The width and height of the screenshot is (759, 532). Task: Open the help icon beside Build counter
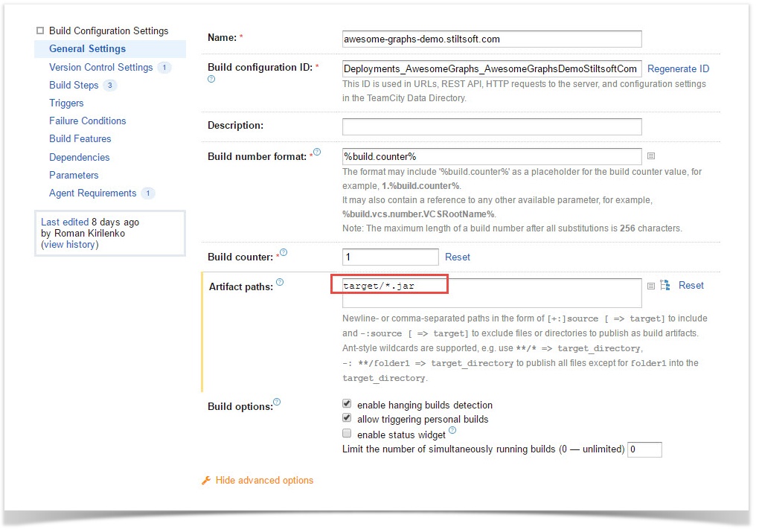[x=284, y=252]
